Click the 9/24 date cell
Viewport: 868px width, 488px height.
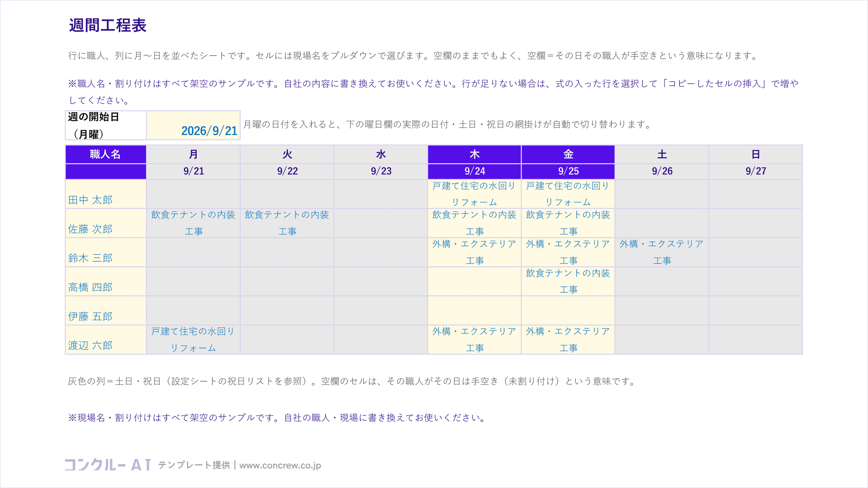coord(474,171)
